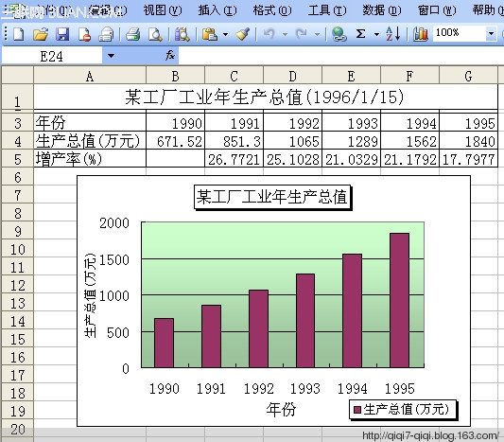Click cell with value 671.52
The width and height of the screenshot is (504, 442).
(176, 141)
